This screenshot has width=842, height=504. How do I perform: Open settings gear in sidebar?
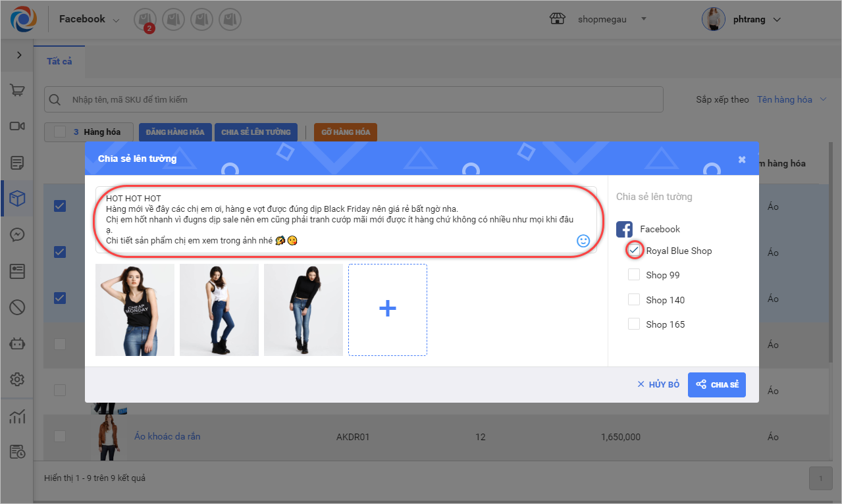[17, 379]
